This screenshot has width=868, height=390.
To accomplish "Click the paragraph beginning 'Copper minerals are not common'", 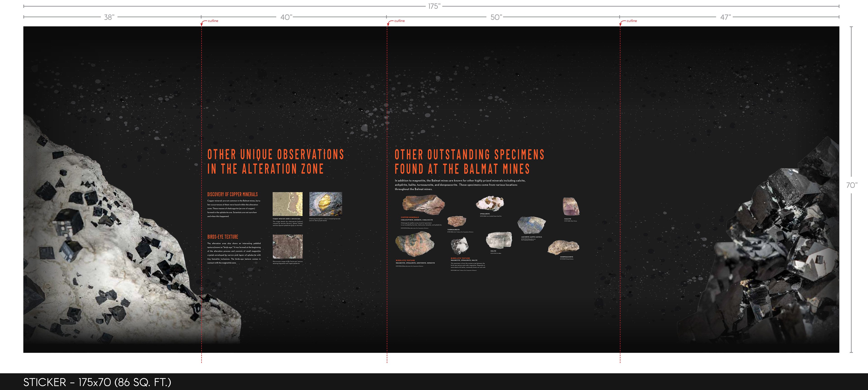I will [234, 208].
